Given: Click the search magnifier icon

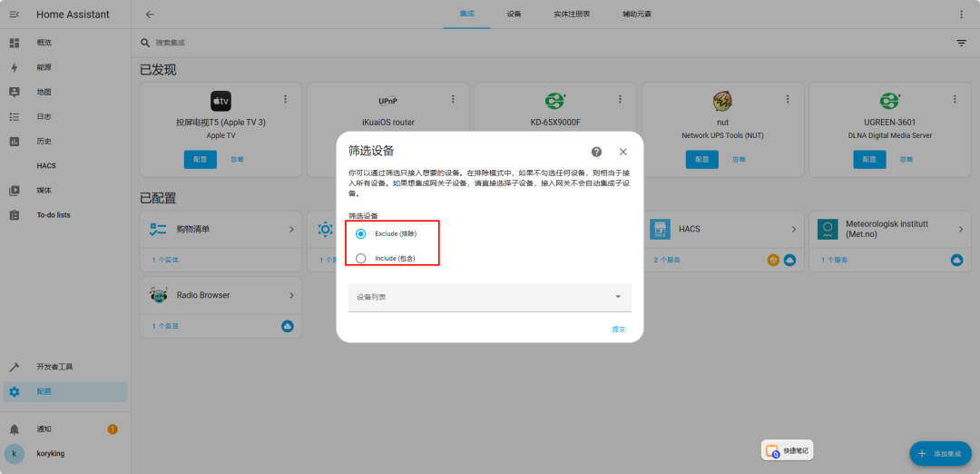Looking at the screenshot, I should pos(145,43).
